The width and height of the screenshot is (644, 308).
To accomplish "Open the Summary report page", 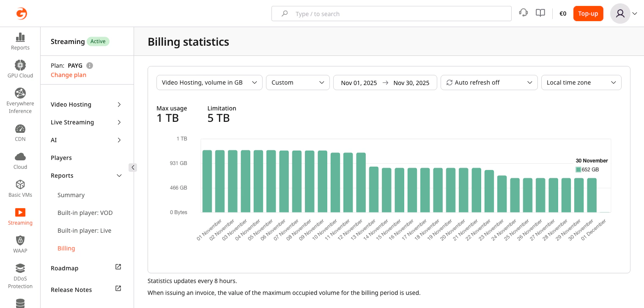I will (x=71, y=195).
